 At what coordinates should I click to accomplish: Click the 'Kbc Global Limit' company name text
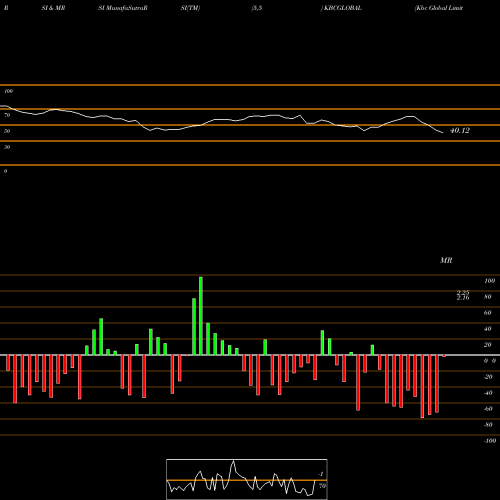pos(439,8)
